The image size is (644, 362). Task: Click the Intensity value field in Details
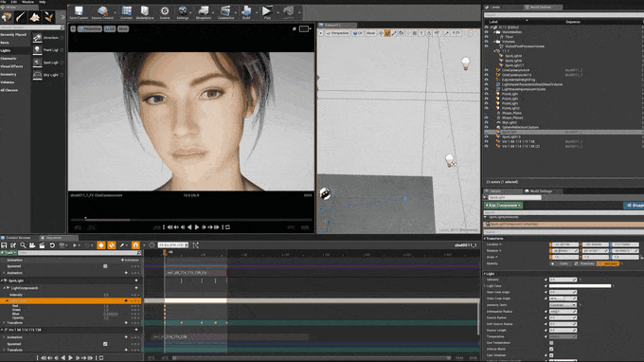[563, 280]
